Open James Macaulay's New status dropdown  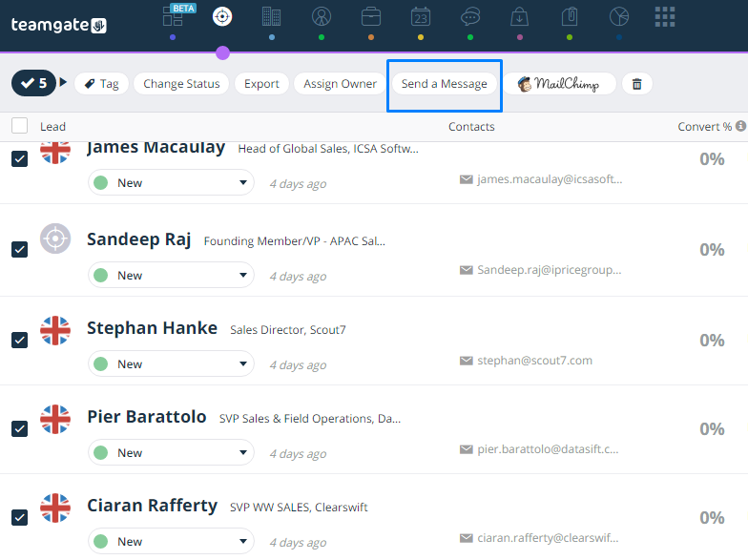pyautogui.click(x=171, y=183)
